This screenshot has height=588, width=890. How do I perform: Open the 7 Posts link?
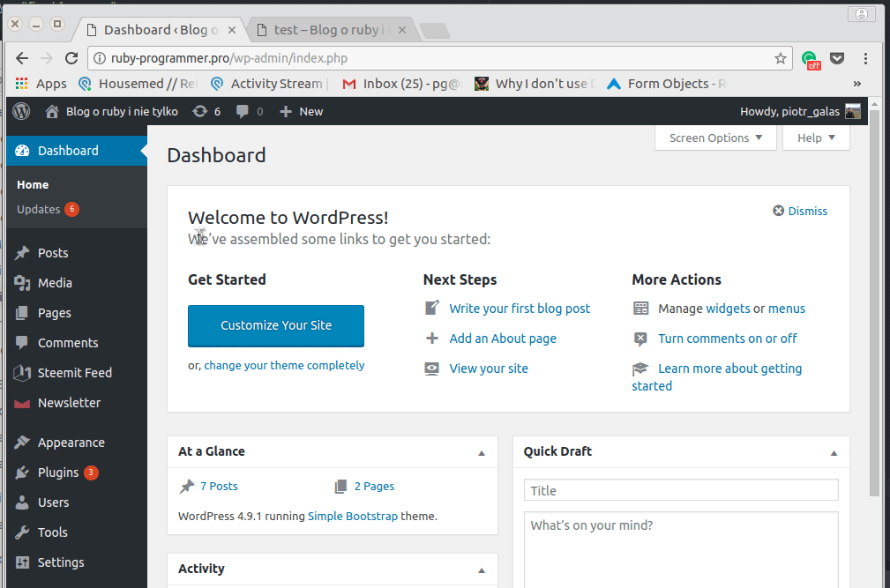219,486
